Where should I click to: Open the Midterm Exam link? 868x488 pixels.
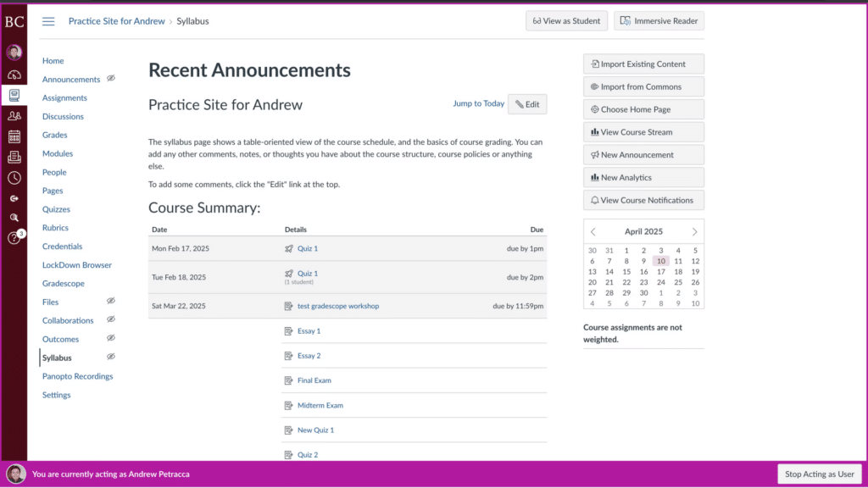pyautogui.click(x=320, y=406)
